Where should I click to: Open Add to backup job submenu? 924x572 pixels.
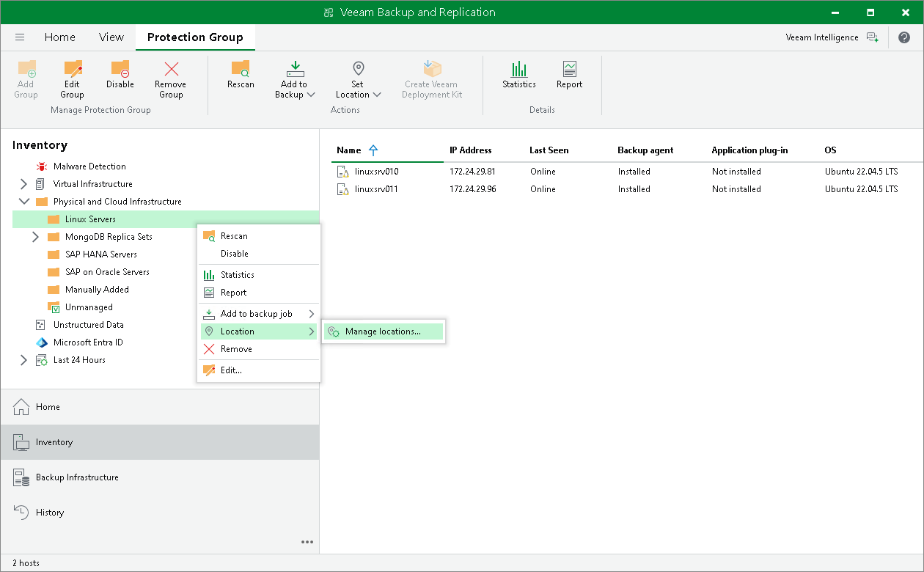[259, 314]
